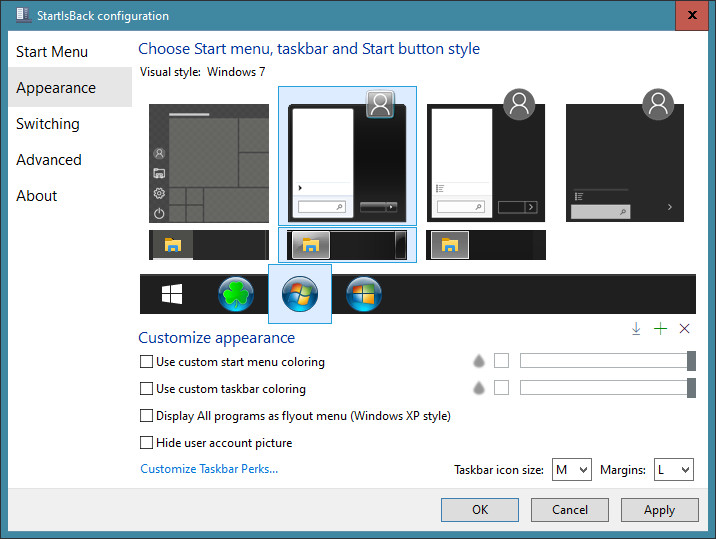Select the Windows 10 flat logo start button
The image size is (716, 539).
[172, 294]
